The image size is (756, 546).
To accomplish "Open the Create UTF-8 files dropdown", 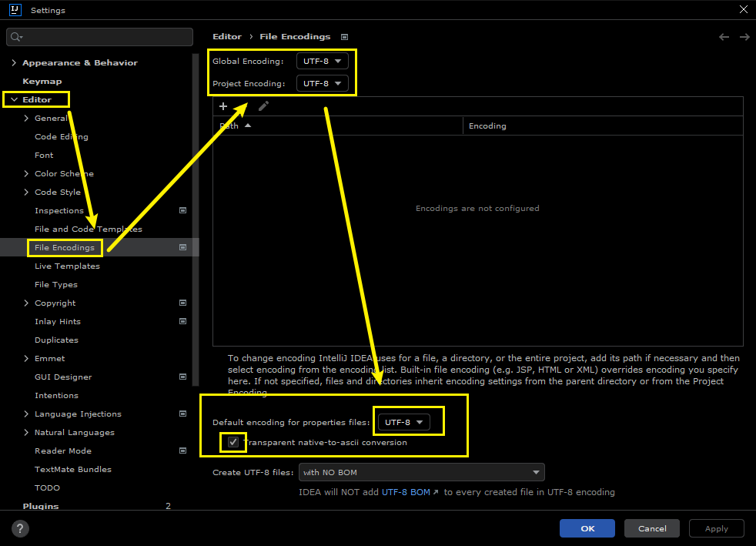I will tap(422, 472).
